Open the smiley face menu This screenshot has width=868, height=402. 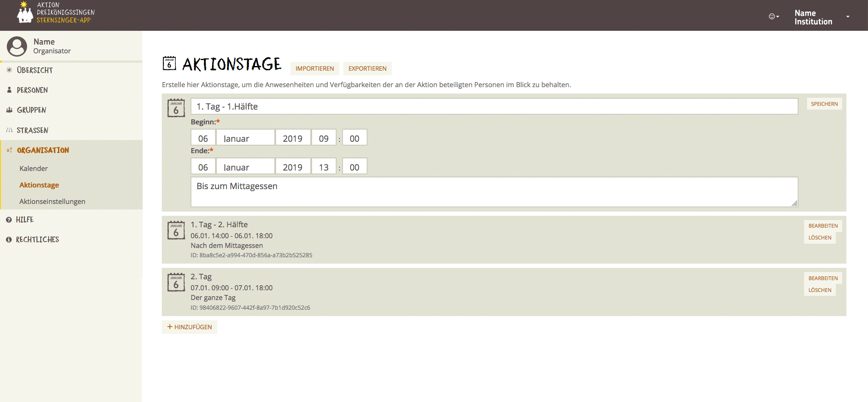774,17
